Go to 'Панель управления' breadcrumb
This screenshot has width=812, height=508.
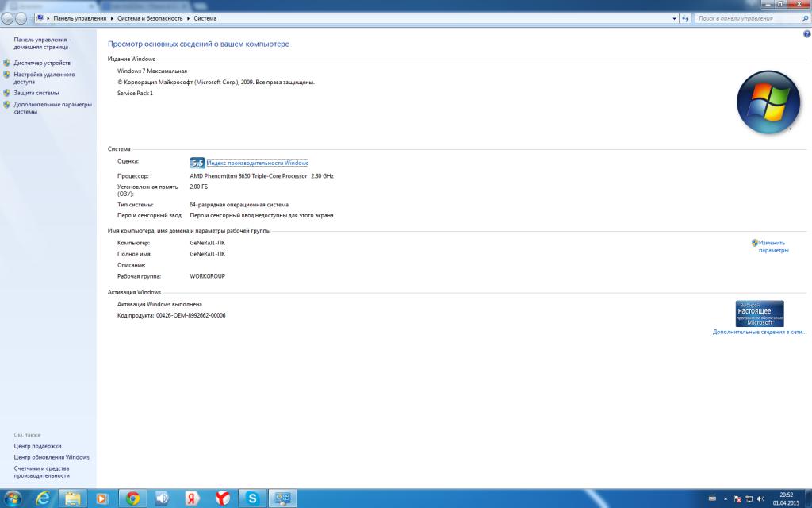(x=80, y=19)
